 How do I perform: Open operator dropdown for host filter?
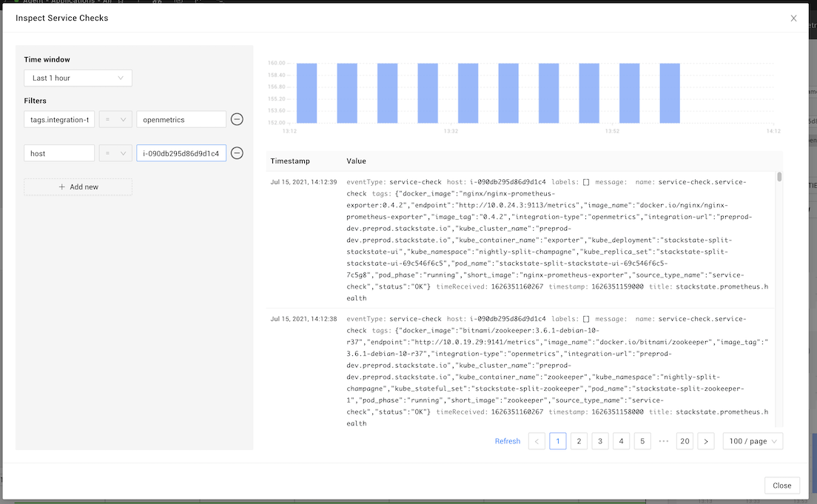click(115, 153)
